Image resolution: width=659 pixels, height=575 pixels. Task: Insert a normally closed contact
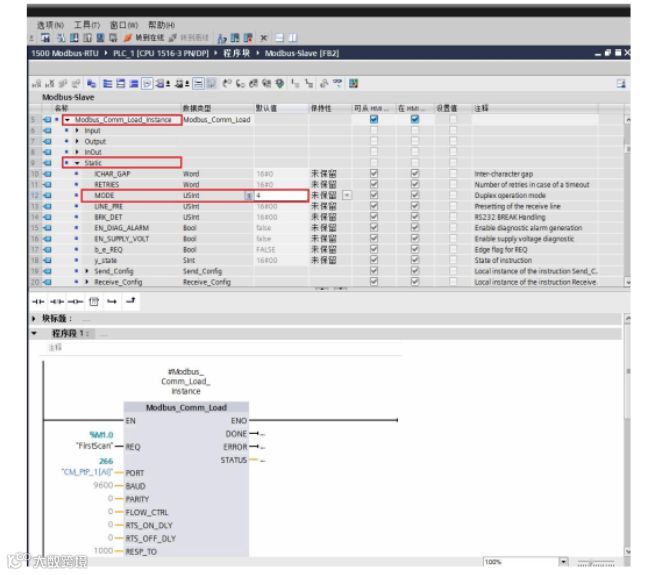tap(57, 301)
